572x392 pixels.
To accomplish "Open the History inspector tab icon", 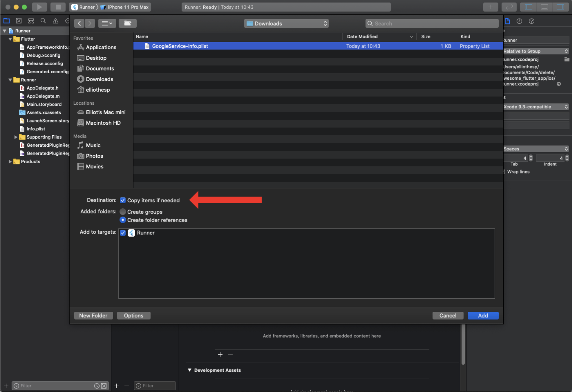I will pos(519,21).
